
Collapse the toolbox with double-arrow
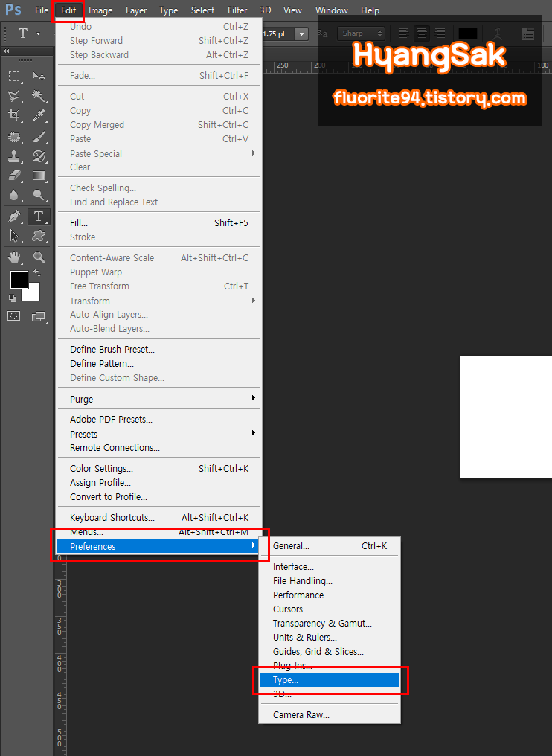pyautogui.click(x=6, y=51)
